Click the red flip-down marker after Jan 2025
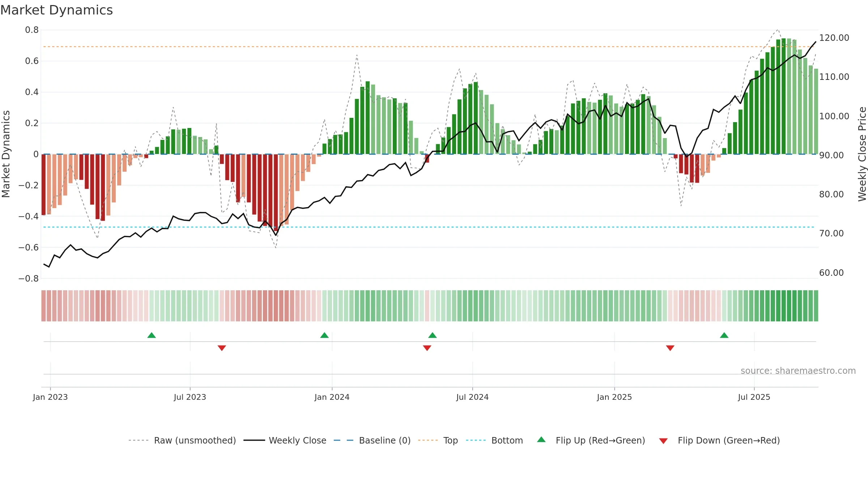 670,348
